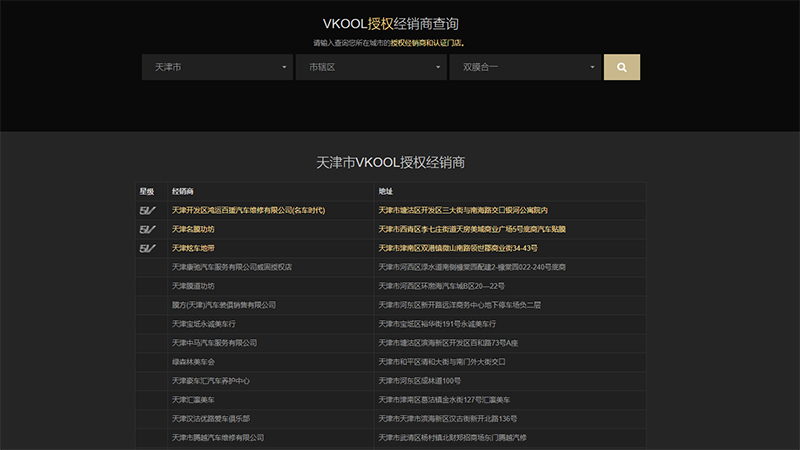Viewport: 800px width, 450px height.
Task: Click the 5V star icon beside 天津名膜功坊
Action: pos(147,229)
